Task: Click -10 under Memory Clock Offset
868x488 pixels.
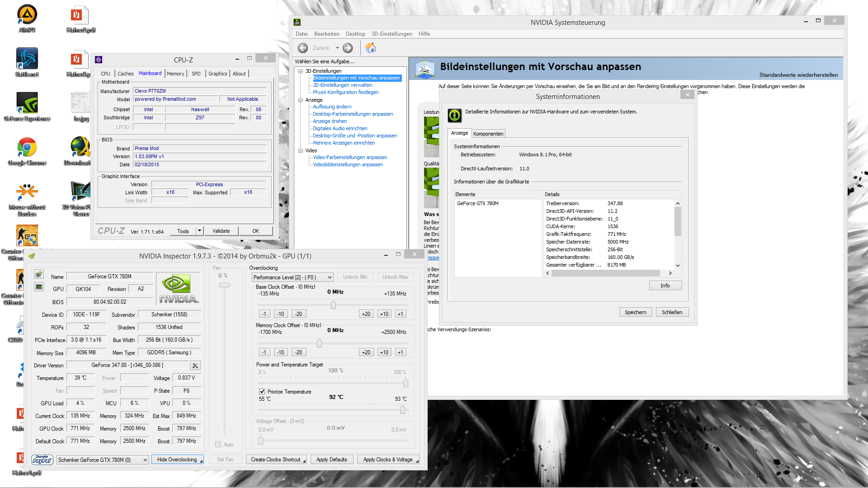Action: tap(281, 352)
